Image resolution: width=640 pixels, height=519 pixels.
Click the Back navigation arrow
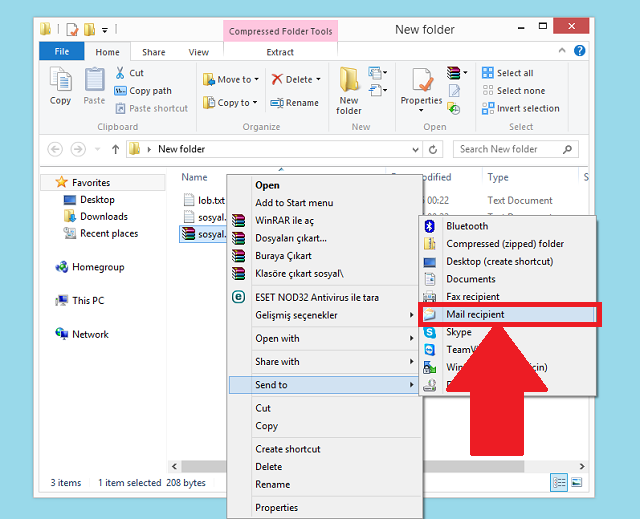tap(55, 149)
